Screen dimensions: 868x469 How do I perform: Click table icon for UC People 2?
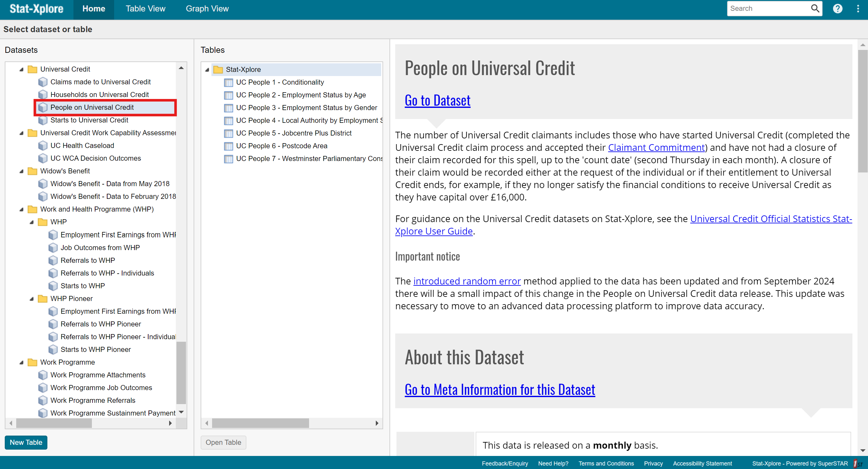tap(229, 95)
